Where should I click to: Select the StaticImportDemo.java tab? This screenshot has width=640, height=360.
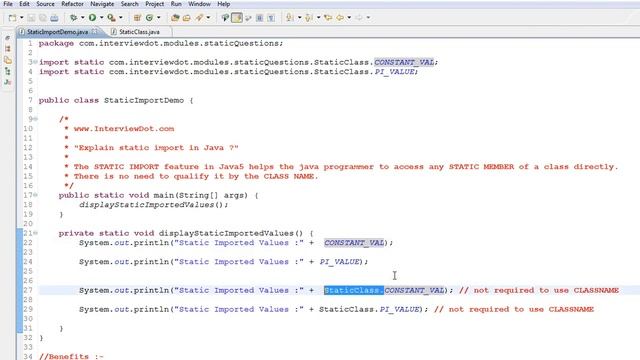[57, 31]
